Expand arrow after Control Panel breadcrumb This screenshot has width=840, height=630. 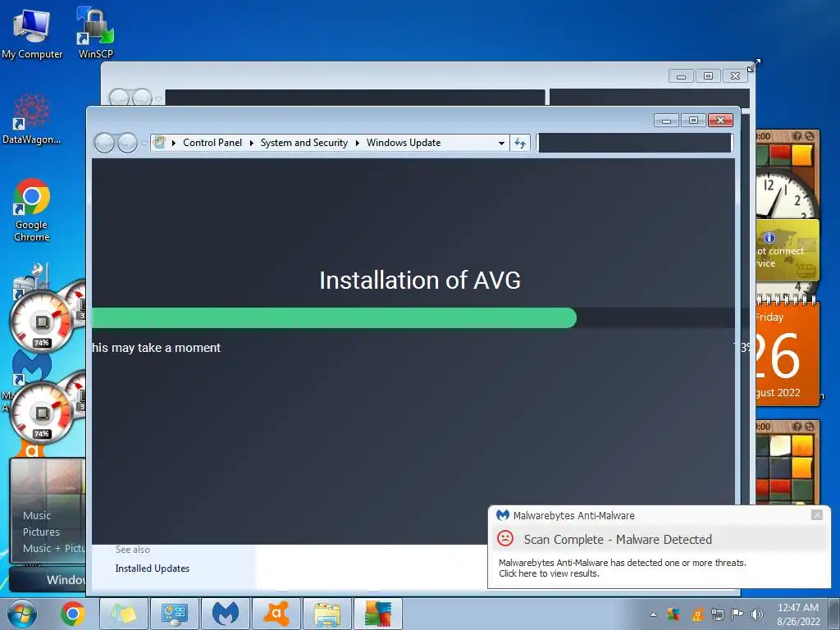pyautogui.click(x=251, y=143)
